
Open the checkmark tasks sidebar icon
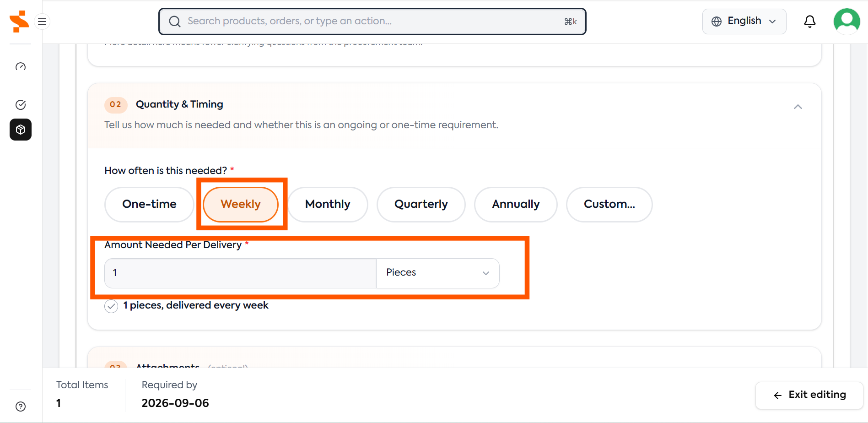click(21, 105)
